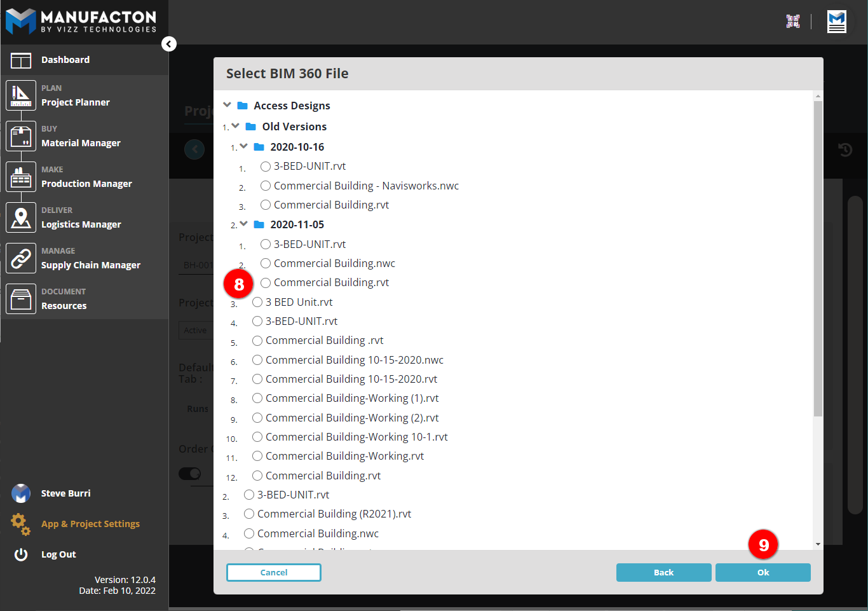Select Commercial Building - Navisworks.nwc radio button
Image resolution: width=868 pixels, height=611 pixels.
[x=266, y=186]
